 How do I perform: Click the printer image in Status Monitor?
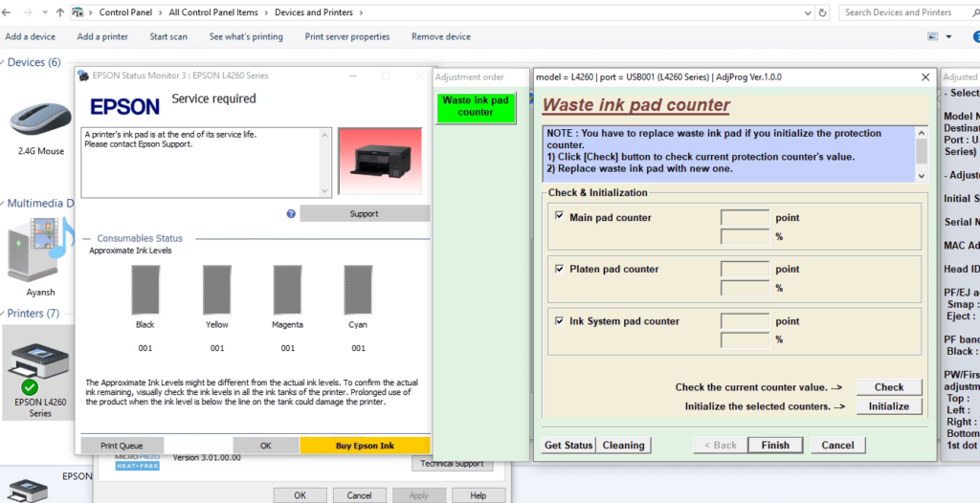point(380,161)
